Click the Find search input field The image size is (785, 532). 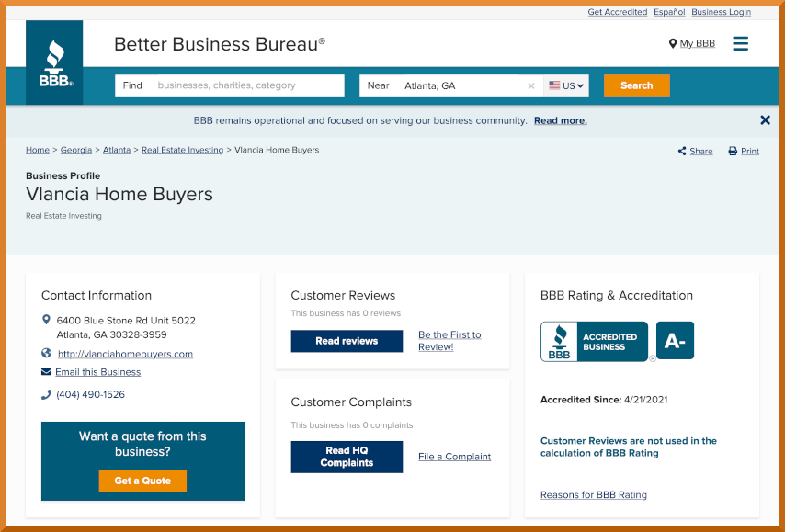pyautogui.click(x=229, y=85)
